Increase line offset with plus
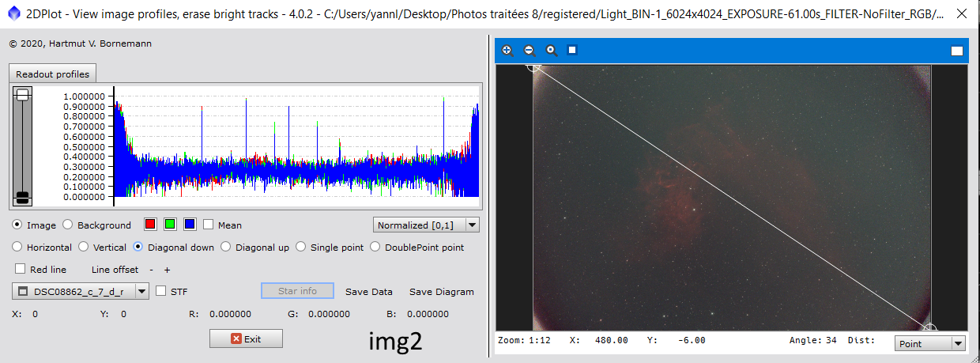The width and height of the screenshot is (980, 363). [167, 270]
